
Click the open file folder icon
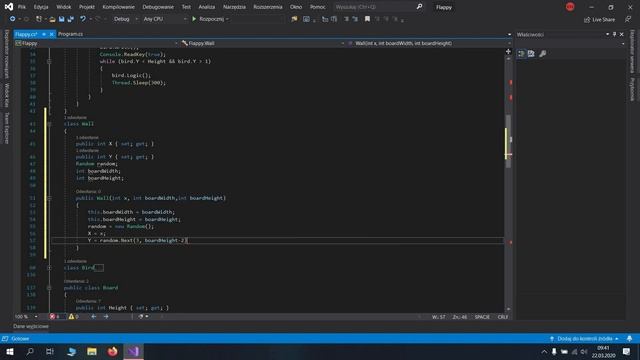[52, 19]
